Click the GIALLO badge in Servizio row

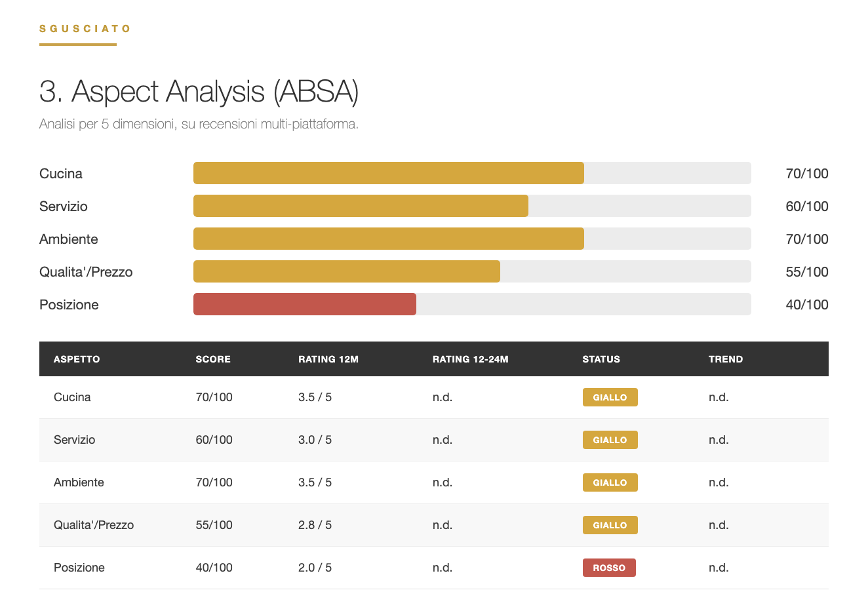(x=610, y=440)
